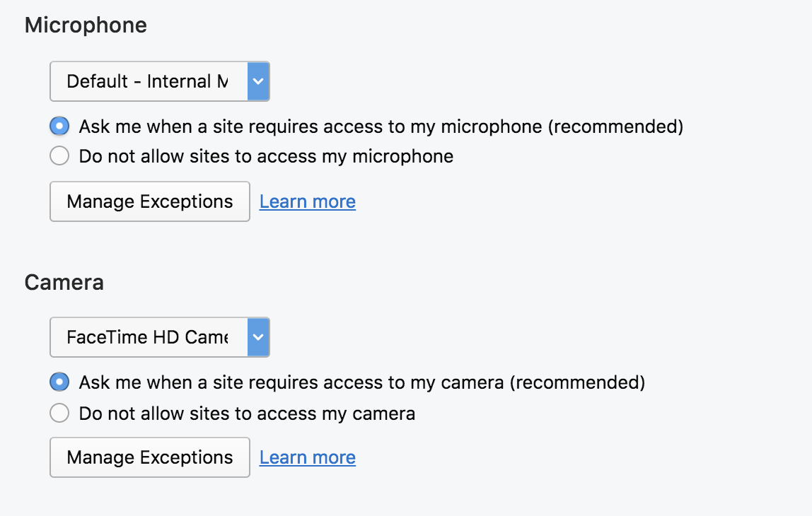Open the "Default - Internal" microphone device selector

[149, 81]
